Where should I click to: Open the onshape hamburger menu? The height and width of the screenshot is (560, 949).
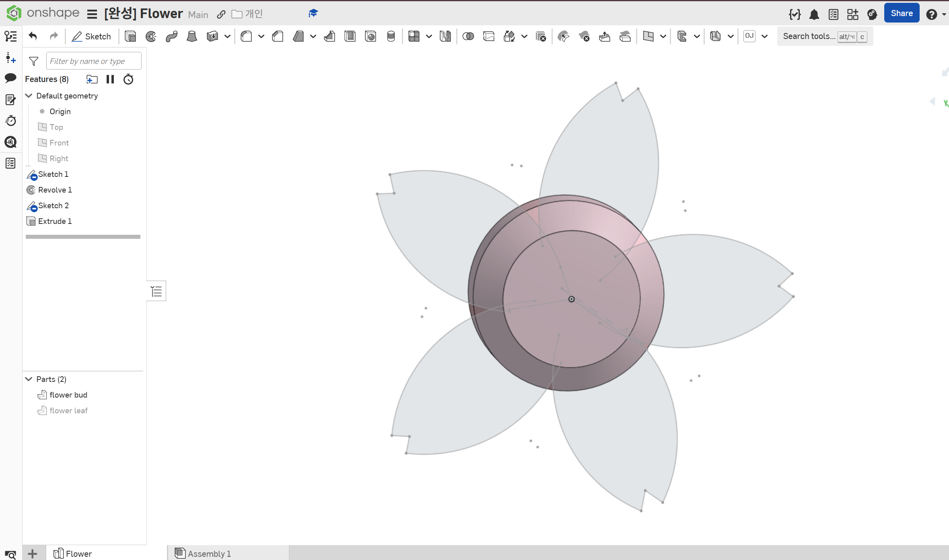92,14
